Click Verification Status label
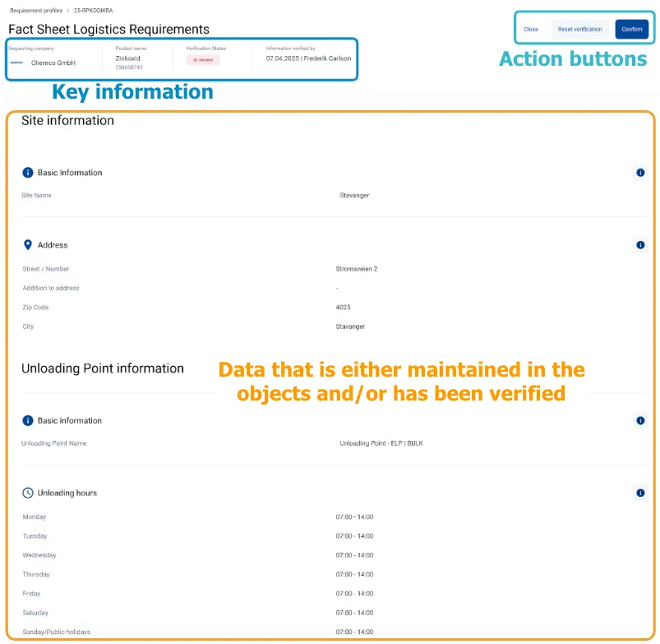The image size is (660, 644). (x=206, y=49)
